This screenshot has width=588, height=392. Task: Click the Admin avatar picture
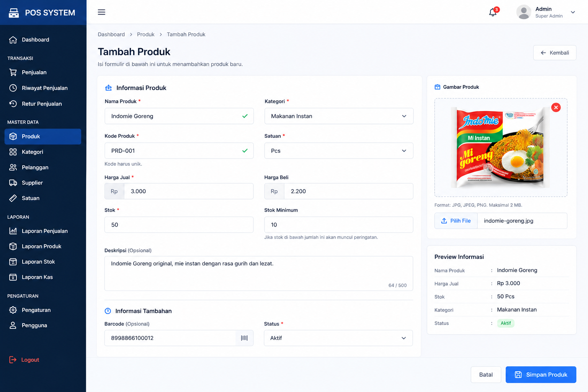tap(524, 12)
